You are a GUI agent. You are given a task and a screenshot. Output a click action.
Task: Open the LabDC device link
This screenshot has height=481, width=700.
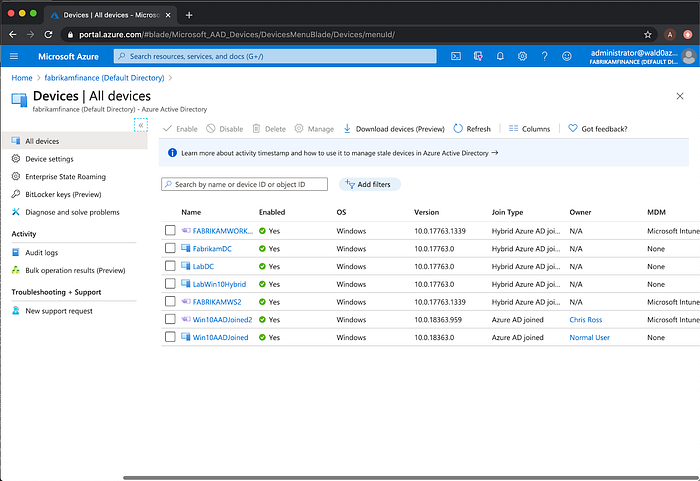(x=203, y=267)
